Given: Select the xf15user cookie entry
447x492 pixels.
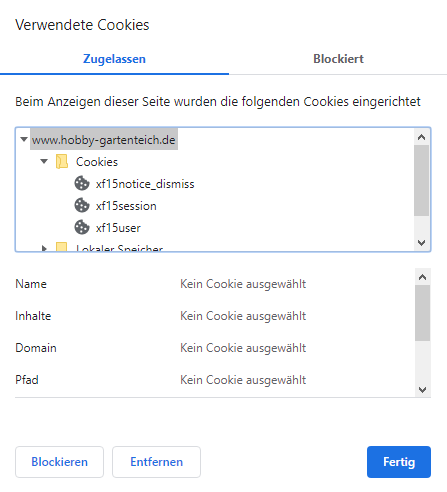Looking at the screenshot, I should (118, 228).
